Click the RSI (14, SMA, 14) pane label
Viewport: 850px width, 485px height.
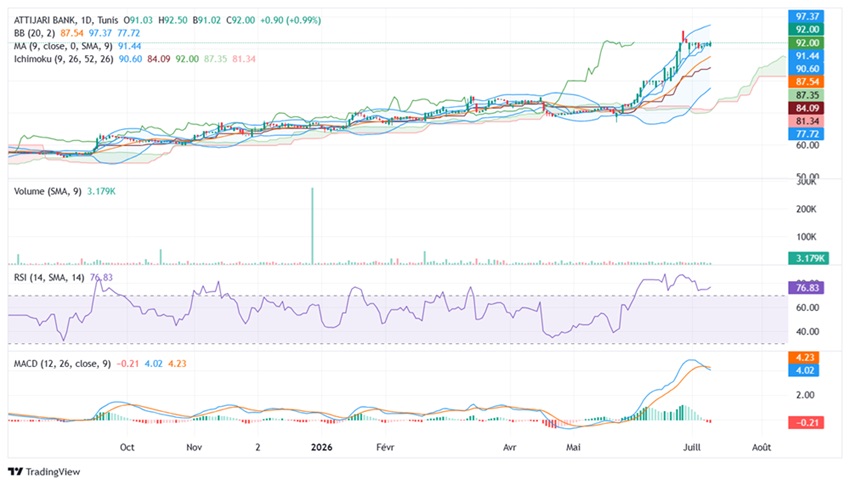point(49,277)
